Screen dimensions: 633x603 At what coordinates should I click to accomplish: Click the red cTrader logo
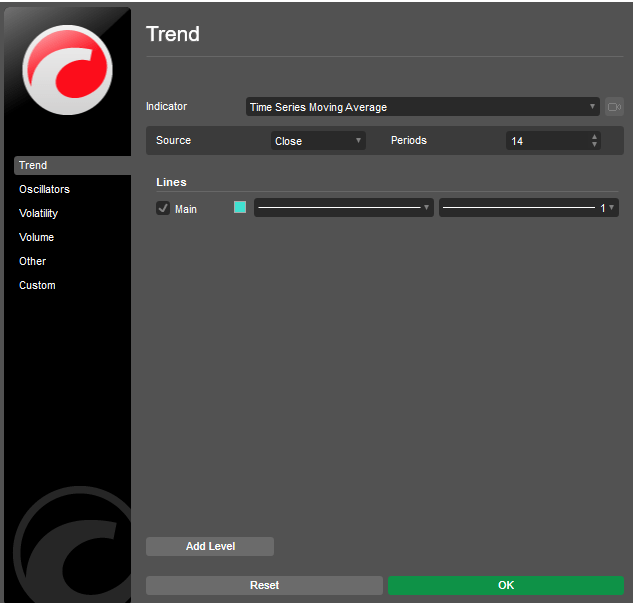tap(67, 69)
